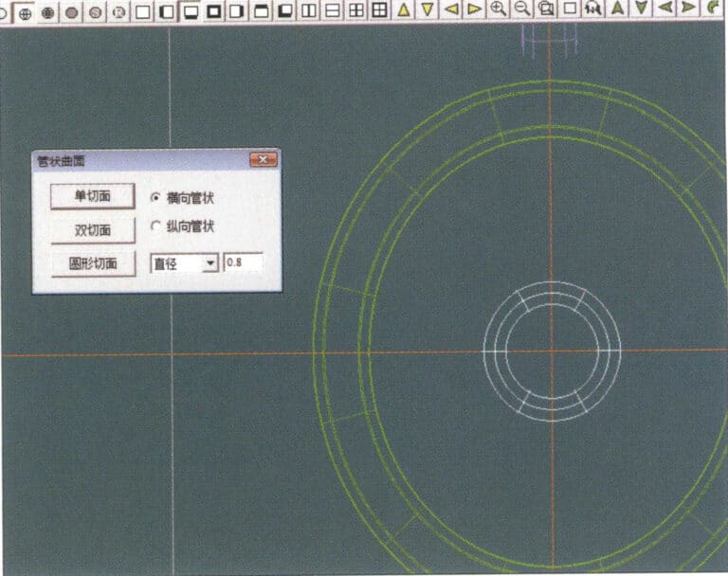
Task: Pan view down with yellow down arrow
Action: (x=428, y=9)
